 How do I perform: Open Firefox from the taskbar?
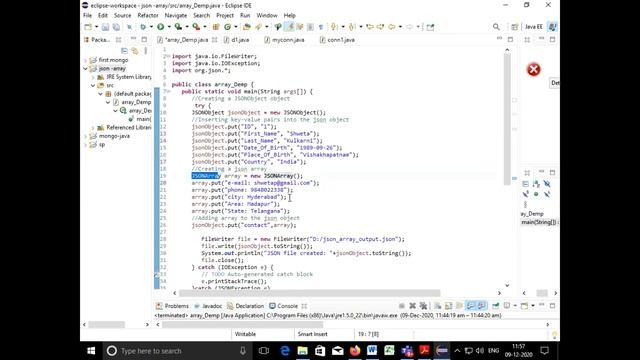(355, 351)
